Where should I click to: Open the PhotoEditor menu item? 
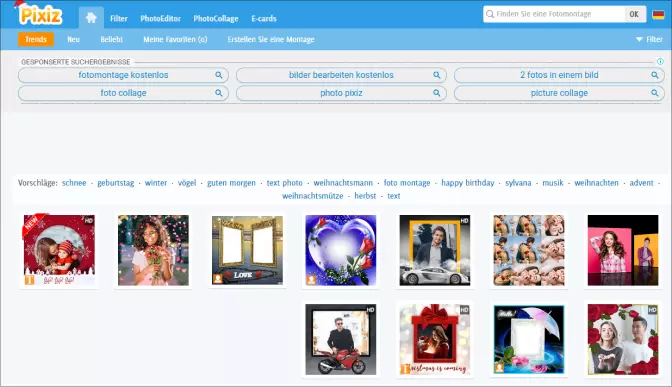pos(160,18)
